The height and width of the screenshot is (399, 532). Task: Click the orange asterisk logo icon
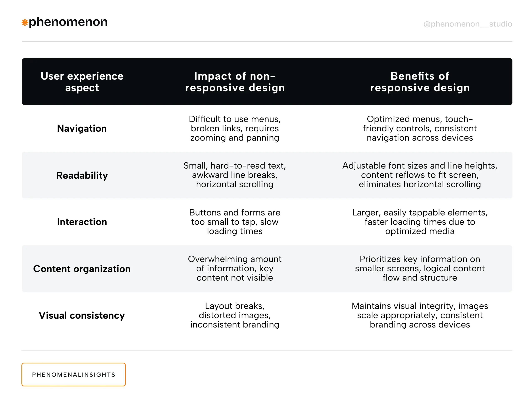click(x=25, y=23)
